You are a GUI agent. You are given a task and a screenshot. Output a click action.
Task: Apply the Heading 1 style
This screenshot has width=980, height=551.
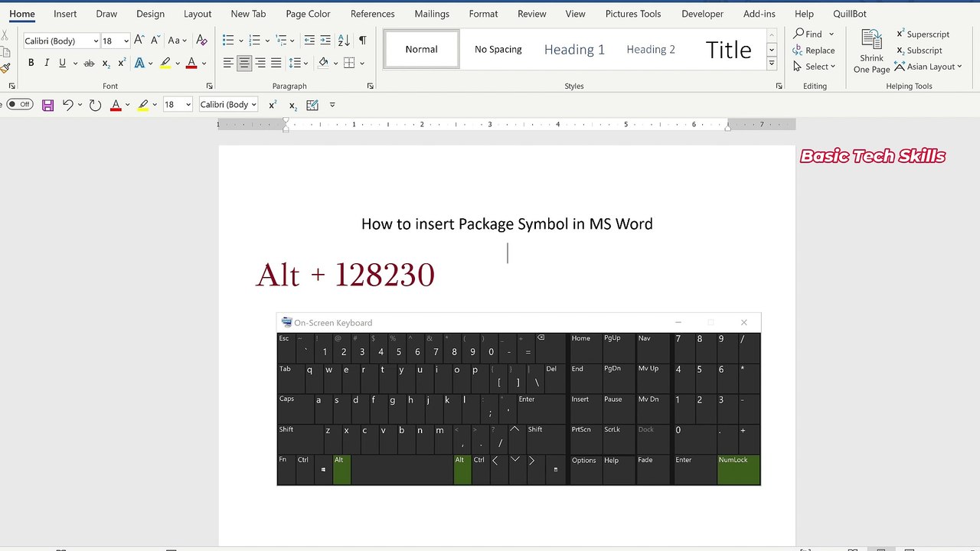pyautogui.click(x=574, y=49)
